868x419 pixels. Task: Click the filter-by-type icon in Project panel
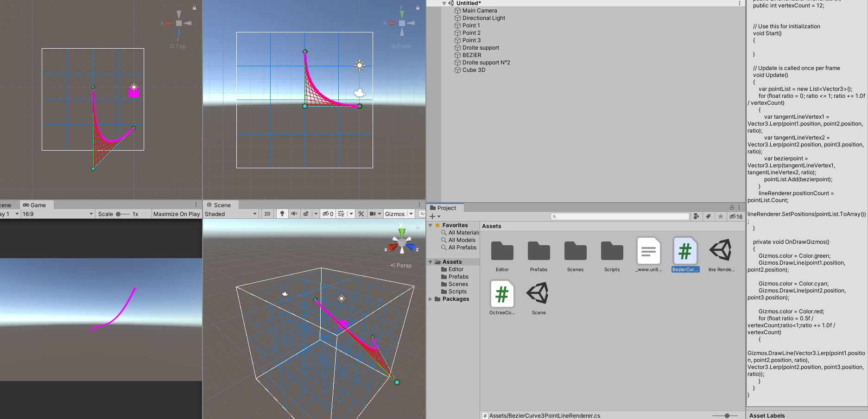point(696,216)
